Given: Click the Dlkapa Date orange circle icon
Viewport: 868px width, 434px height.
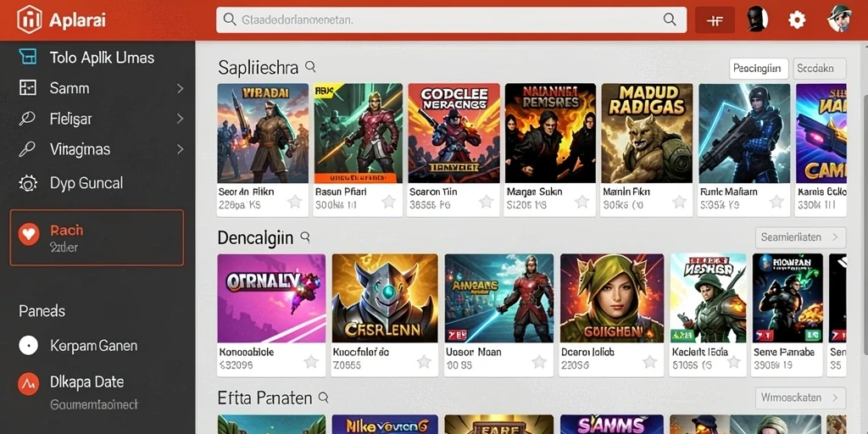Looking at the screenshot, I should tap(28, 383).
